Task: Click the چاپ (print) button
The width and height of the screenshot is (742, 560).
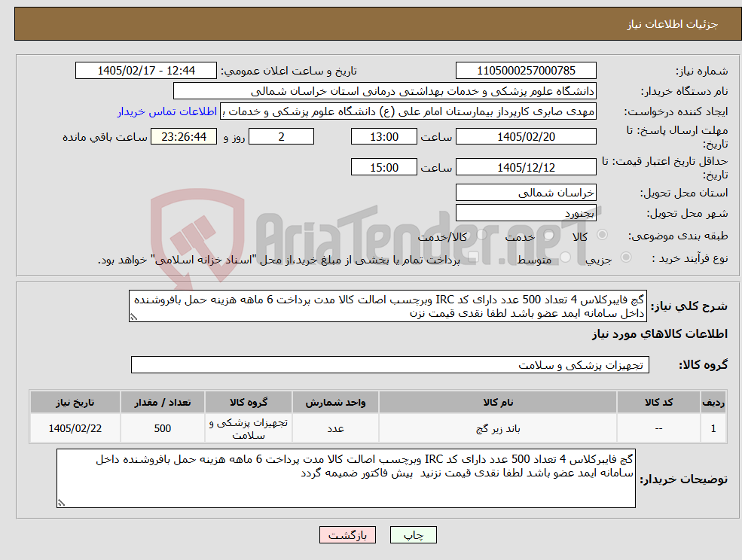Action: click(x=413, y=535)
